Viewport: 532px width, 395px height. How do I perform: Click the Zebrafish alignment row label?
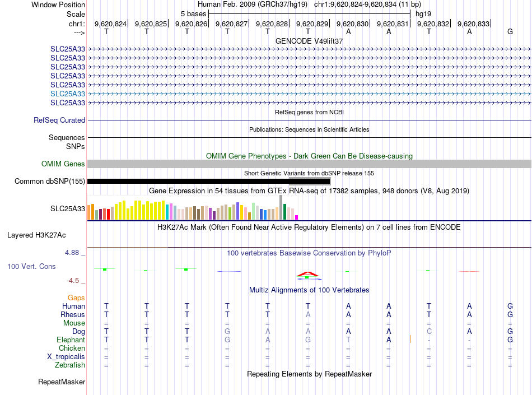coord(70,365)
